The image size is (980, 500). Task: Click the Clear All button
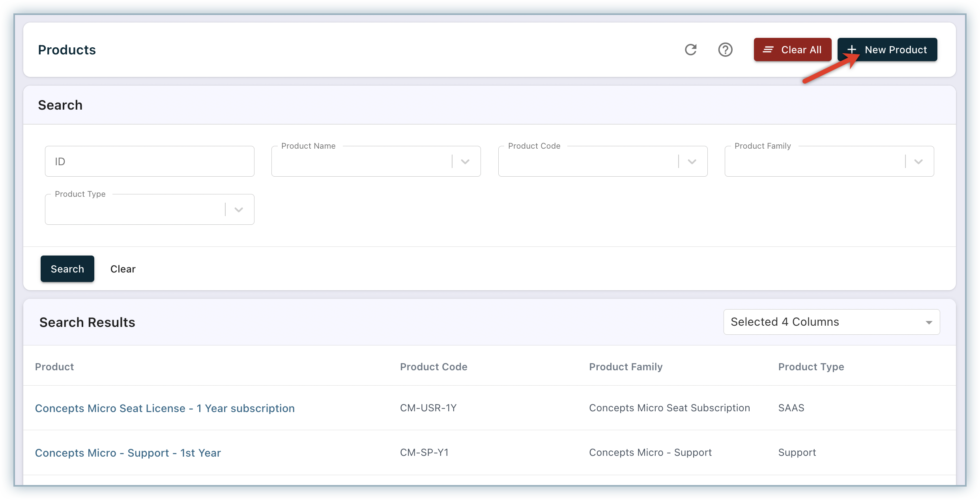792,50
